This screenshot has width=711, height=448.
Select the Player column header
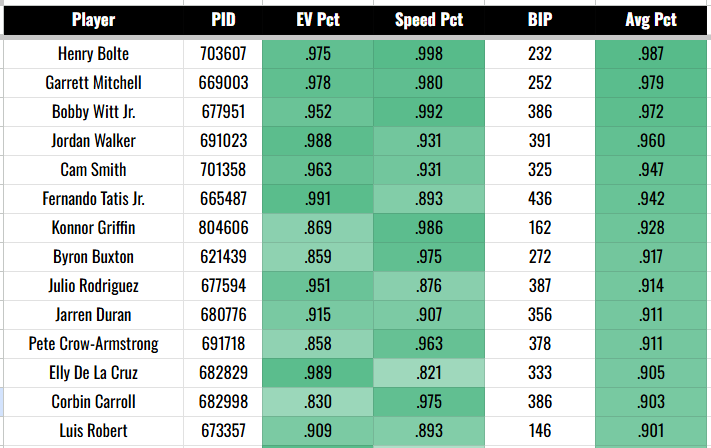[x=93, y=20]
